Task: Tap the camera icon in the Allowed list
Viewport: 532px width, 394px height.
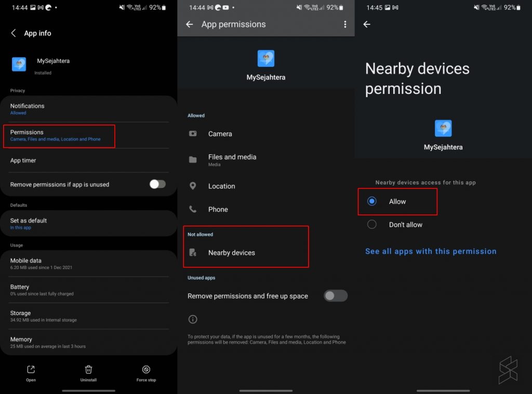Action: (x=193, y=133)
